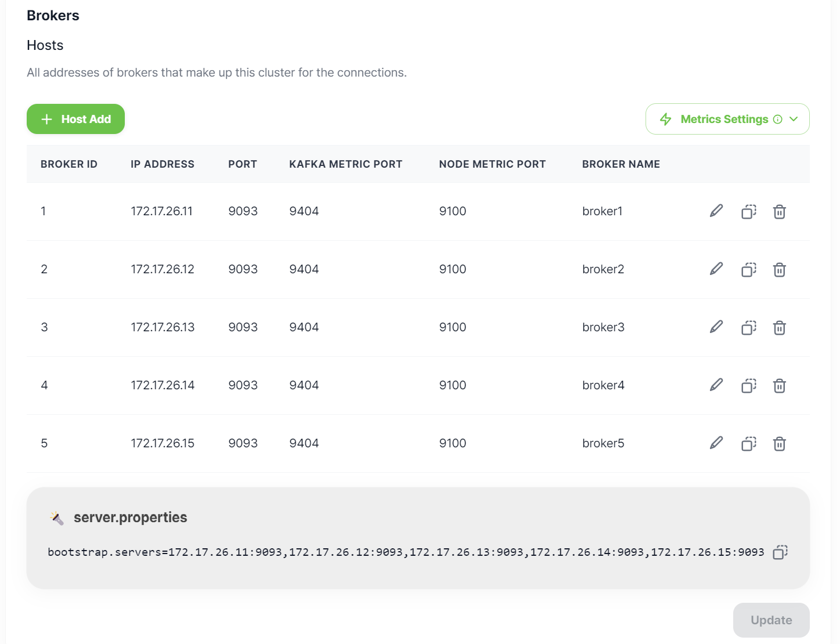Show Metrics Settings info tooltip icon

click(778, 120)
